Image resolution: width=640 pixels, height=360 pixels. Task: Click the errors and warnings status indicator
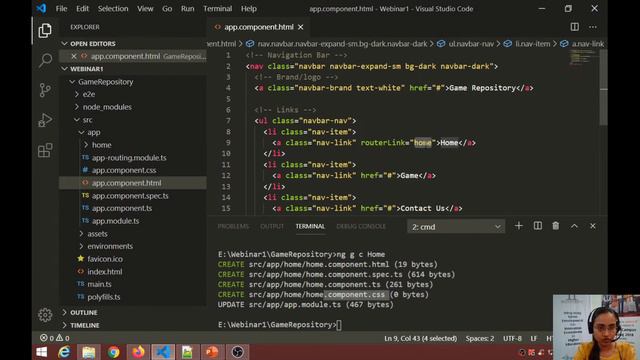click(55, 338)
